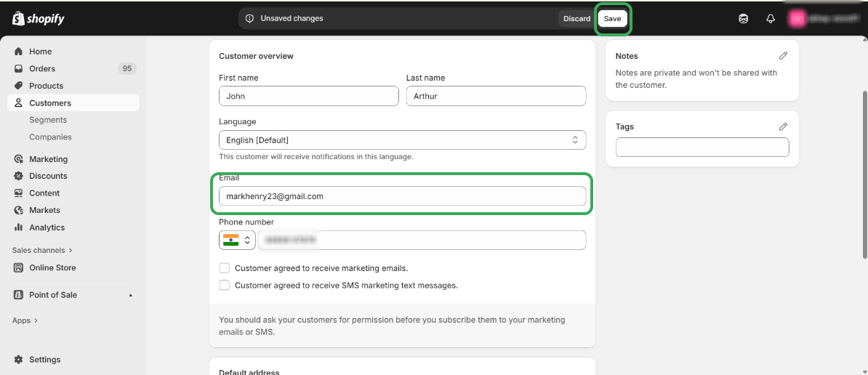Image resolution: width=868 pixels, height=375 pixels.
Task: Go to the Orders page
Action: 42,68
